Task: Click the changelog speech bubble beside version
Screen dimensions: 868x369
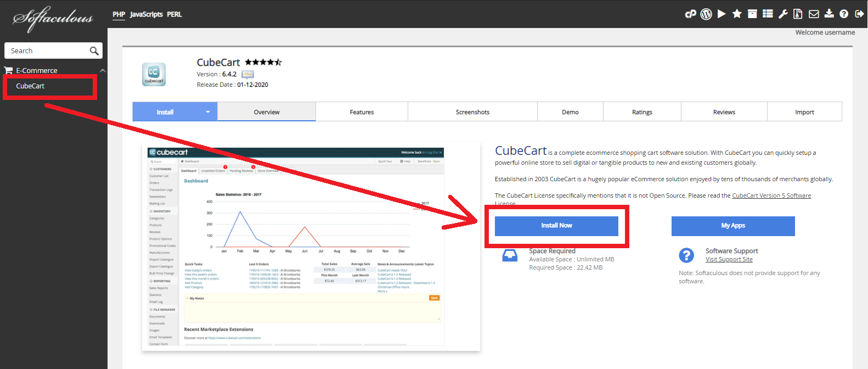Action: [247, 75]
